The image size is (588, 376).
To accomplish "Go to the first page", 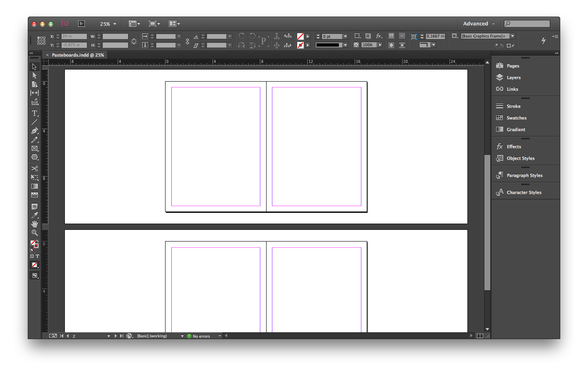I will coord(62,336).
